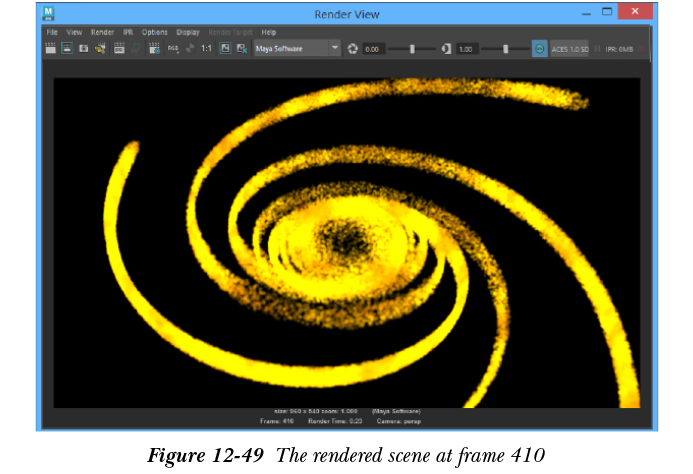
Task: Click the IPR pause toggle
Action: (x=598, y=48)
